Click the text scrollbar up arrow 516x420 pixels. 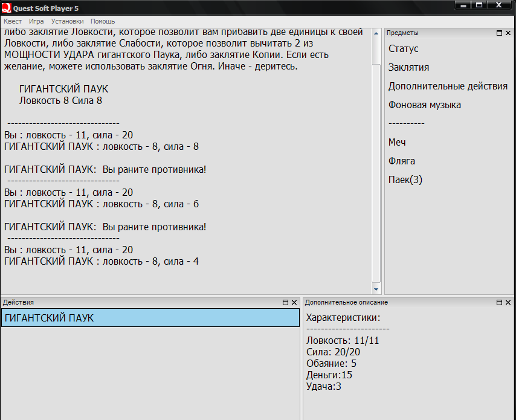376,33
